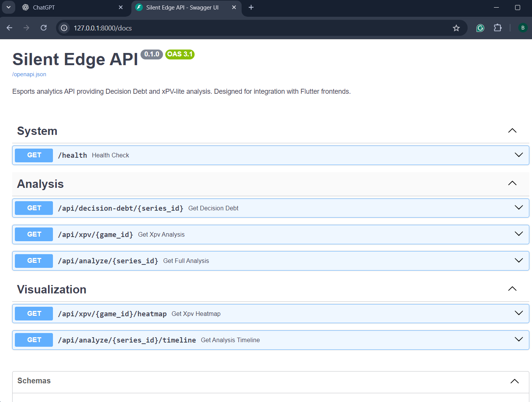The width and height of the screenshot is (532, 402).
Task: Go back to previous page
Action: click(x=10, y=28)
